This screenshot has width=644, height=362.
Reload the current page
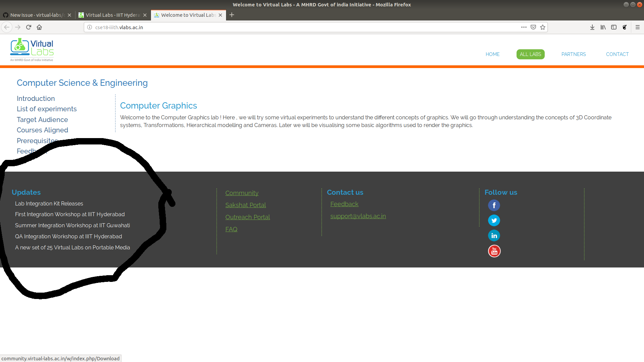[x=29, y=27]
